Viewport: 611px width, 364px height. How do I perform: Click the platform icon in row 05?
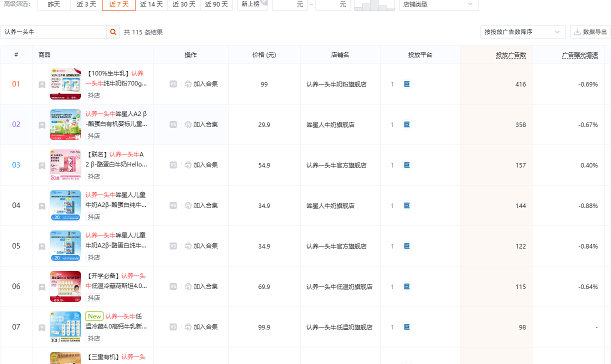(407, 246)
